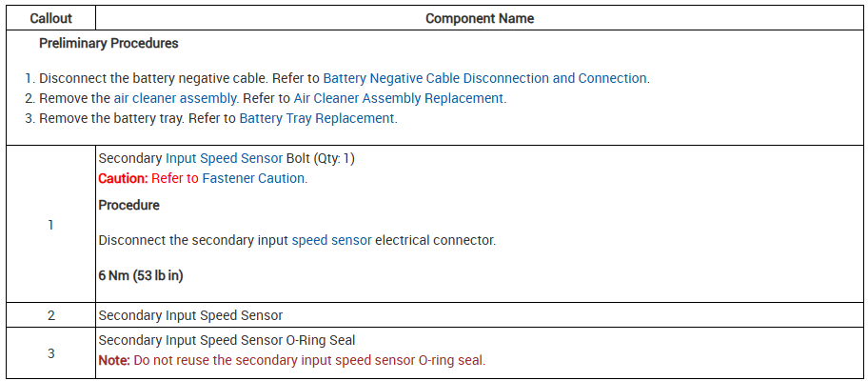
Task: Click the Callout column header
Action: click(x=50, y=18)
